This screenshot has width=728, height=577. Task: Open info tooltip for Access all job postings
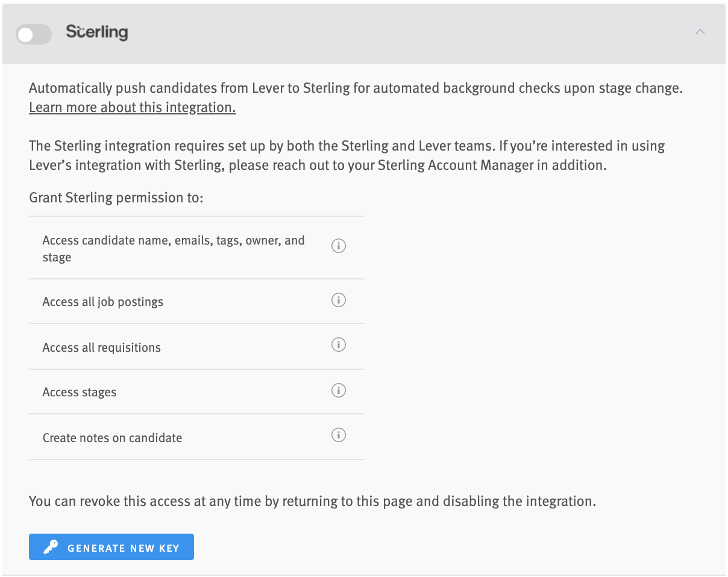338,301
